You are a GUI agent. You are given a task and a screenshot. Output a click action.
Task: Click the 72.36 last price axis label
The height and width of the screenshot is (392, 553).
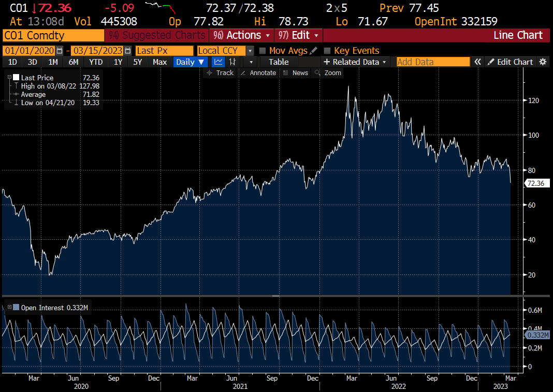[x=536, y=183]
